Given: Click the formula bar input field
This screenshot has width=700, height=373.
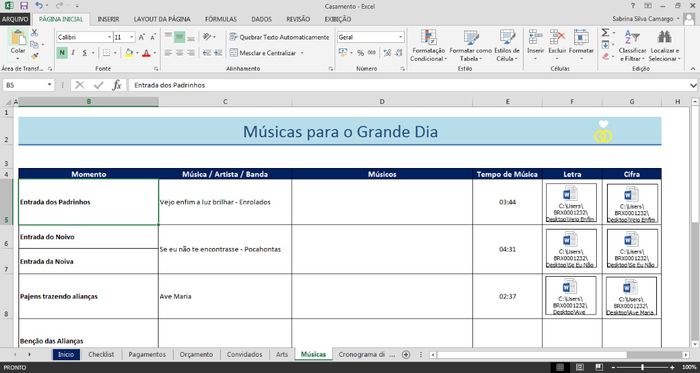Looking at the screenshot, I should 408,85.
